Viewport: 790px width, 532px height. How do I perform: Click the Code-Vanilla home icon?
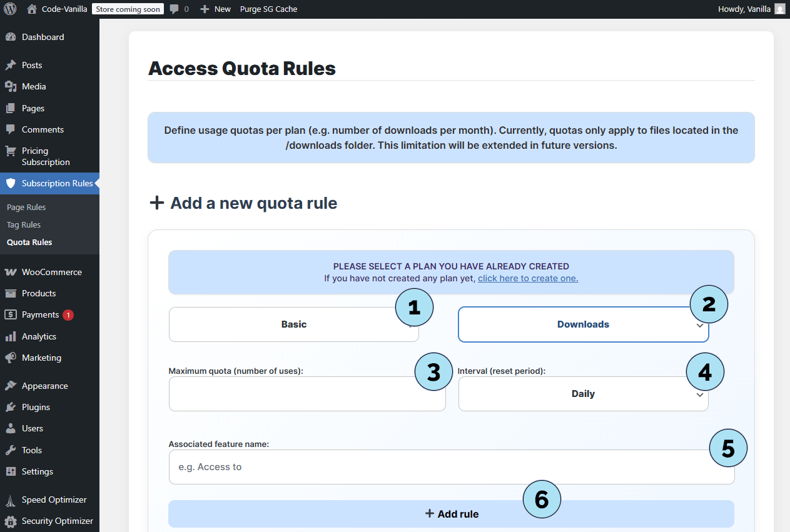[32, 9]
